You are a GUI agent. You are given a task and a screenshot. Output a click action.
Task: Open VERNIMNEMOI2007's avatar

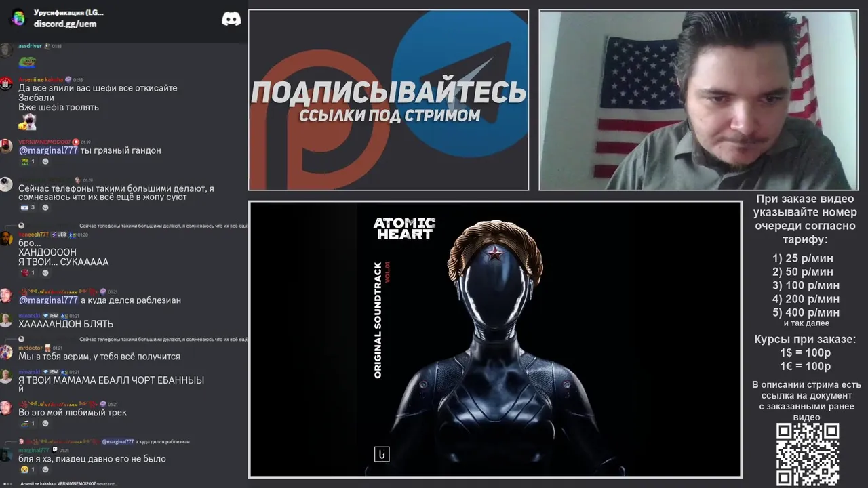[6, 146]
